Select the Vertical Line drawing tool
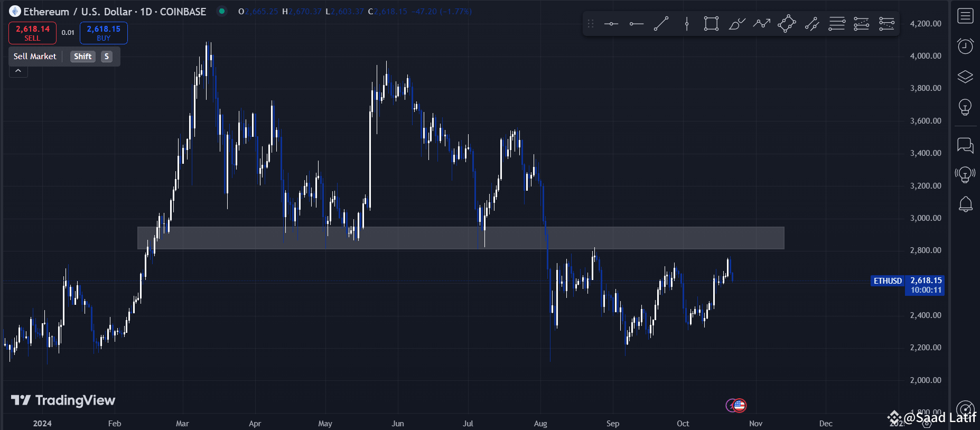980x430 pixels. 687,24
